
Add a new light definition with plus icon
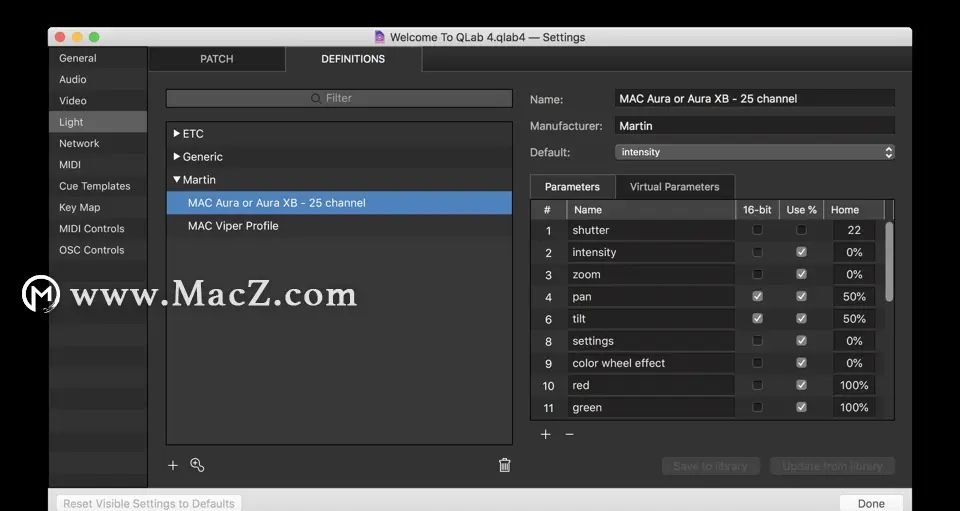tap(173, 465)
